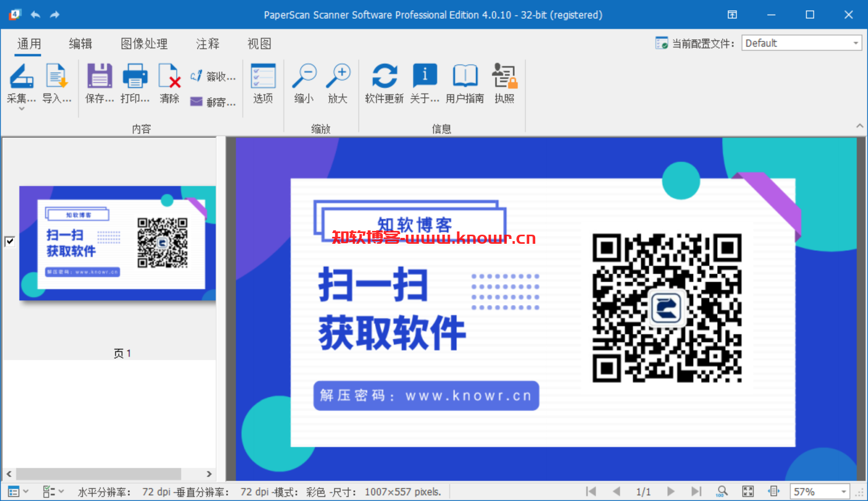Click Software update (软件更新) icon
This screenshot has width=868, height=501.
384,76
